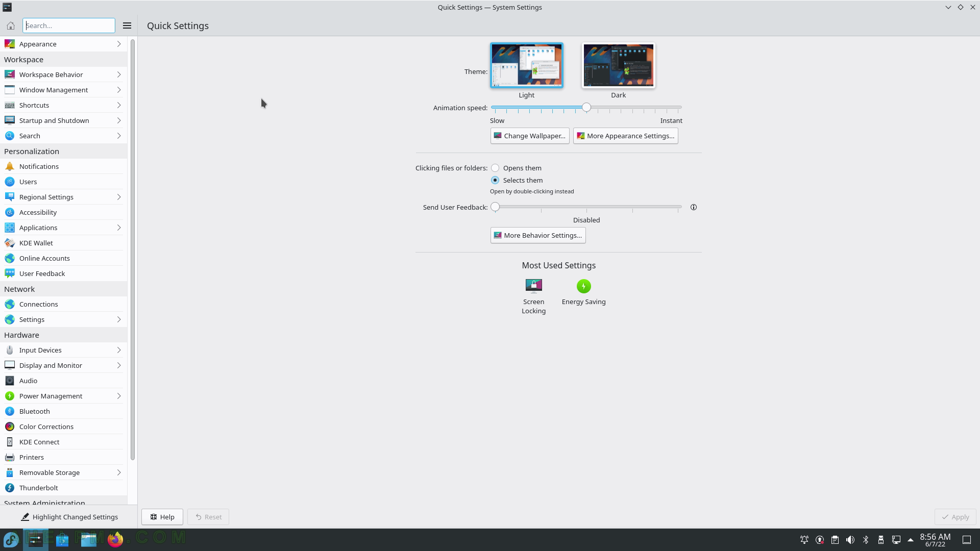Screen dimensions: 980x551
Task: Select the 'Selects them' radio button
Action: 495,180
